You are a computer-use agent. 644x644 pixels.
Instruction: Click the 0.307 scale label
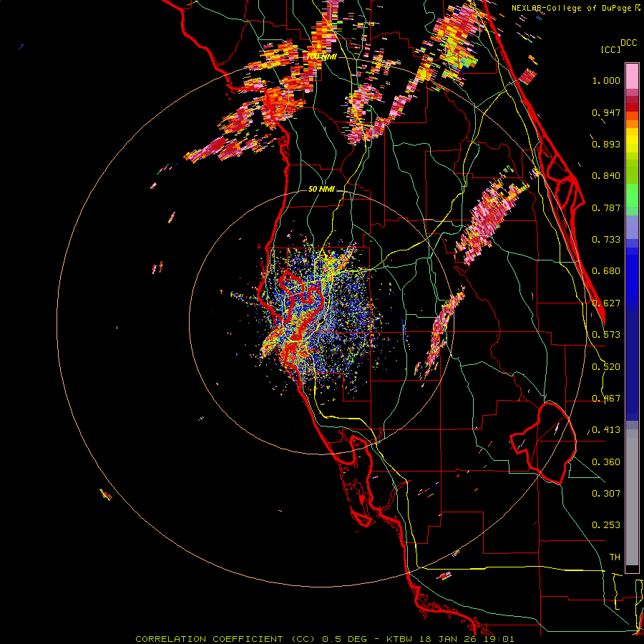click(606, 494)
